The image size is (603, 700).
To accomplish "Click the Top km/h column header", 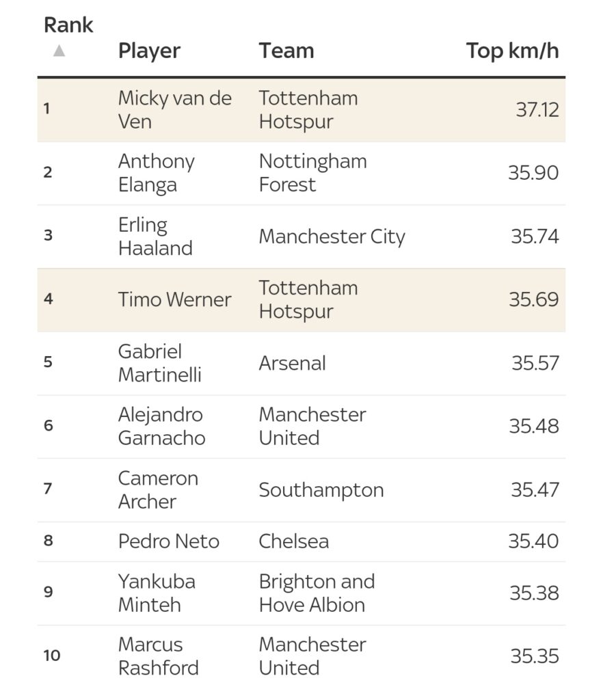I will (x=512, y=51).
